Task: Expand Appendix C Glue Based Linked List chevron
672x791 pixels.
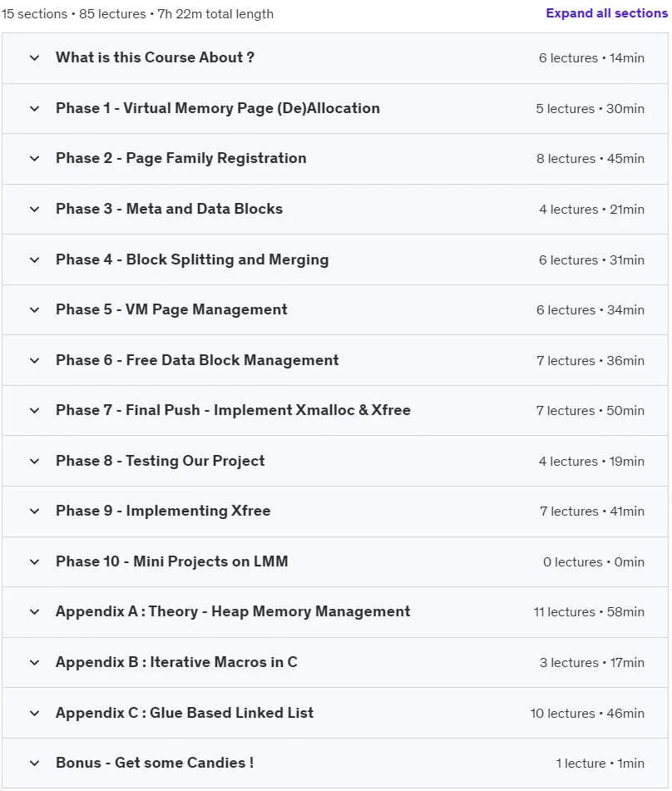Action: (x=34, y=713)
